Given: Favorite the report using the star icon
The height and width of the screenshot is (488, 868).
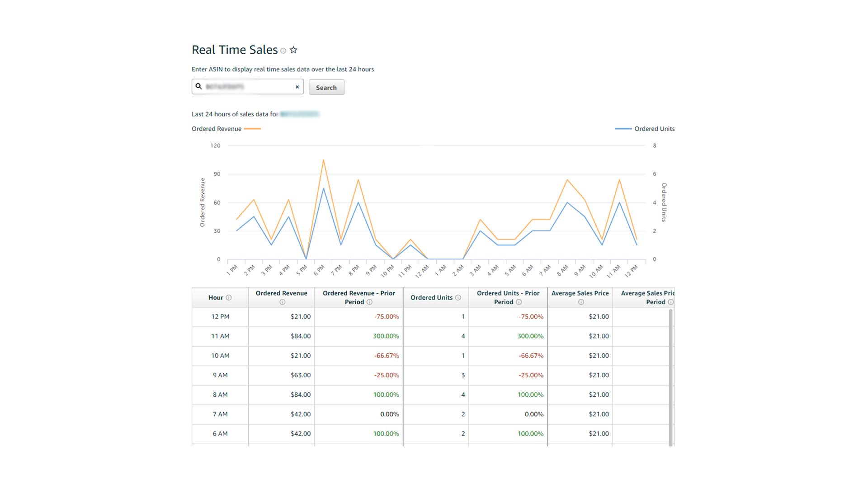Looking at the screenshot, I should 294,50.
